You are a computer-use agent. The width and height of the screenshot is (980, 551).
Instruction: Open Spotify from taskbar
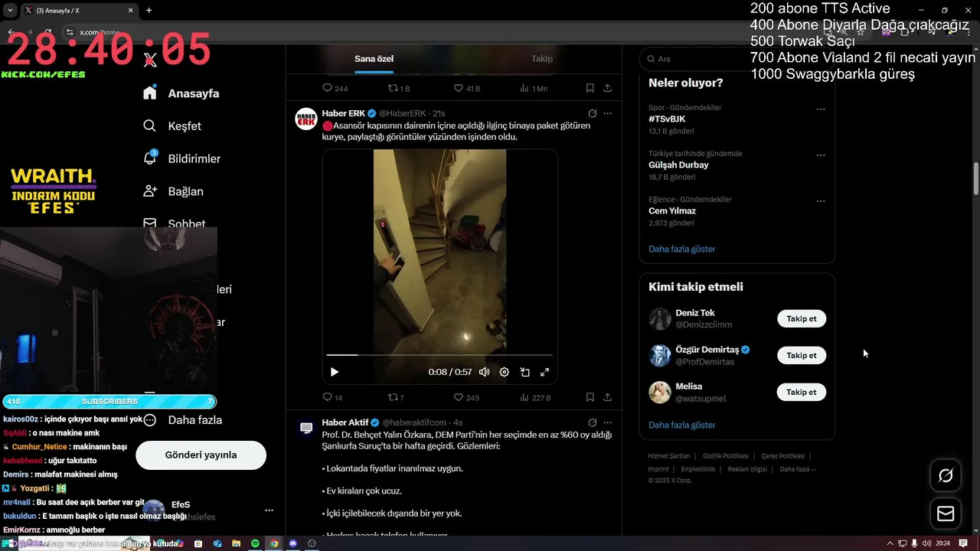pos(255,543)
